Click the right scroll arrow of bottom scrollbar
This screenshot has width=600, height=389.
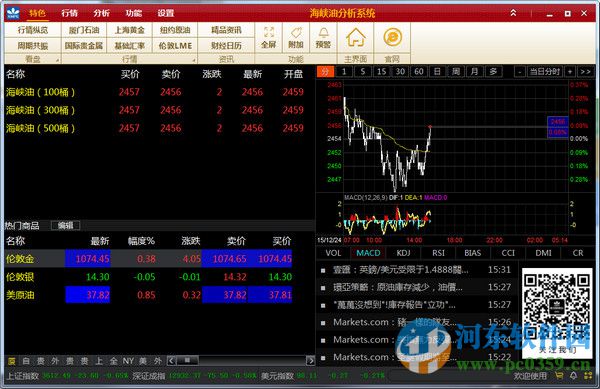coord(310,360)
